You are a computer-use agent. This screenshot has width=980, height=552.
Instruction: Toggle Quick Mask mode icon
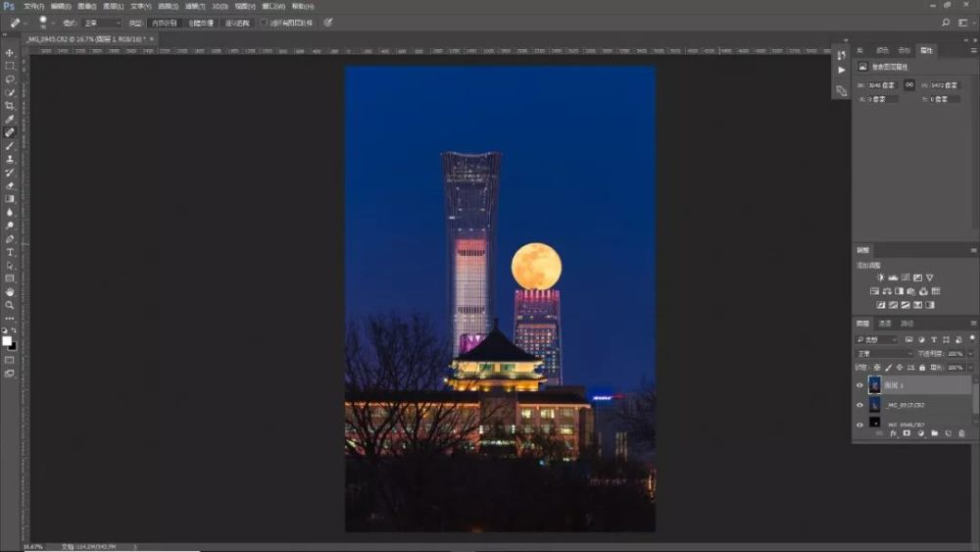pos(10,360)
